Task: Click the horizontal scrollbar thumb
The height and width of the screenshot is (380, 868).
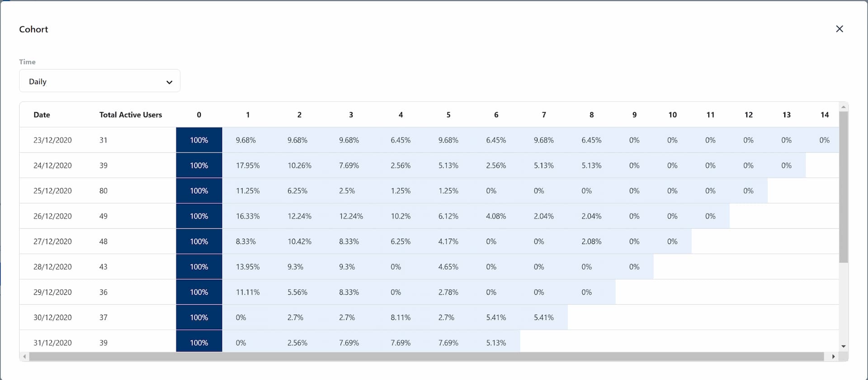Action: tap(426, 357)
